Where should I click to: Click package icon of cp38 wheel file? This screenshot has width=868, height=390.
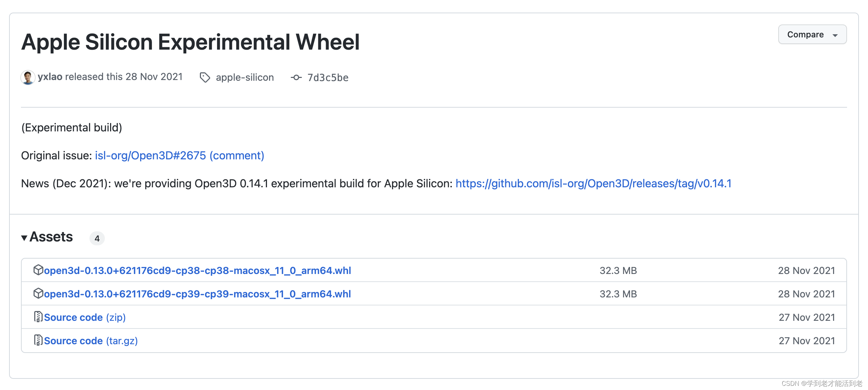[x=38, y=270]
